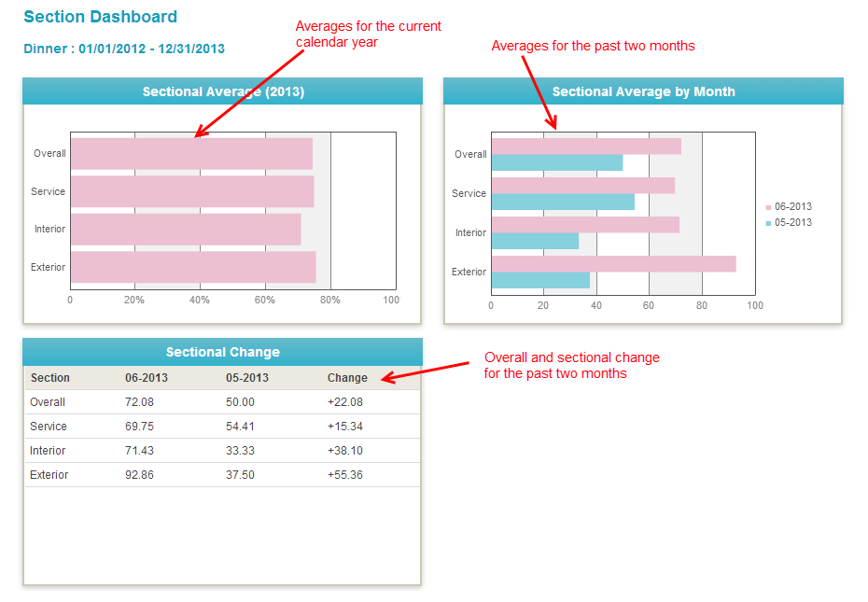
Task: Click the 37.50 cell
Action: coord(240,475)
